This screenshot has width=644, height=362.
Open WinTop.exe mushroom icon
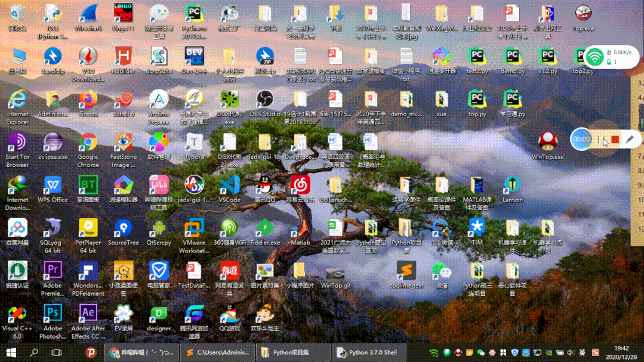coord(548,147)
